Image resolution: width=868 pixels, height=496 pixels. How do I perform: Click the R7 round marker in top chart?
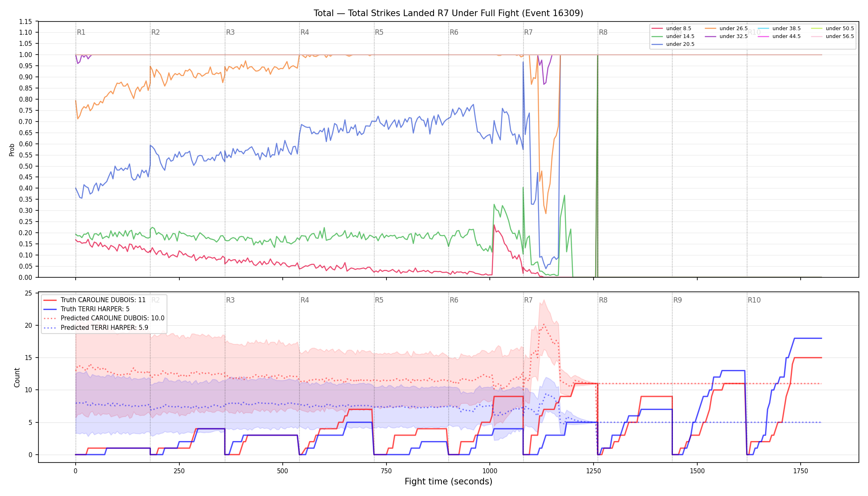[528, 32]
